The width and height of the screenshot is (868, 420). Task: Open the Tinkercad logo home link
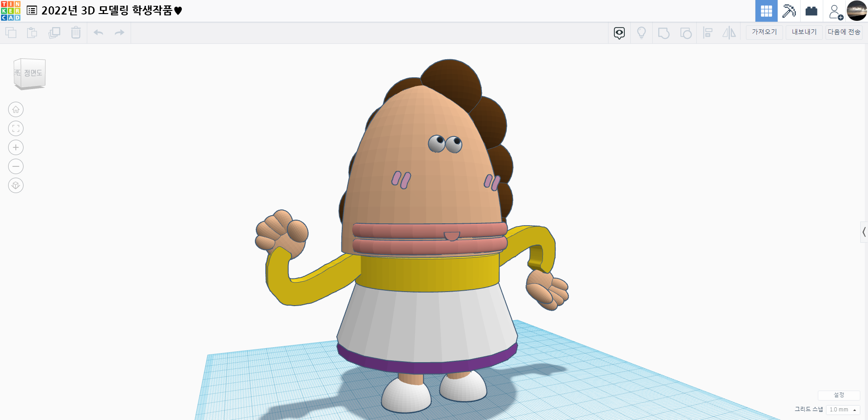click(11, 11)
